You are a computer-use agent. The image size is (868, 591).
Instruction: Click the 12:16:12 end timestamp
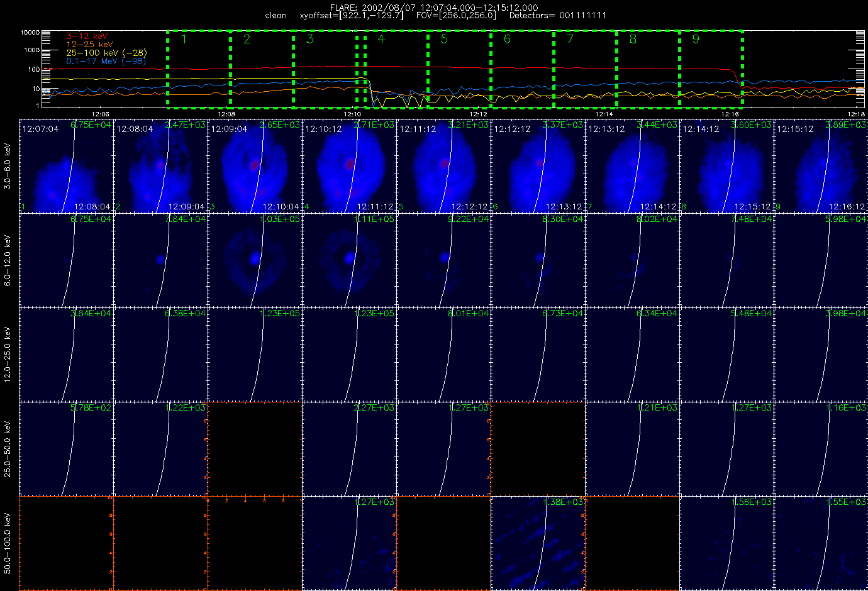pos(847,206)
